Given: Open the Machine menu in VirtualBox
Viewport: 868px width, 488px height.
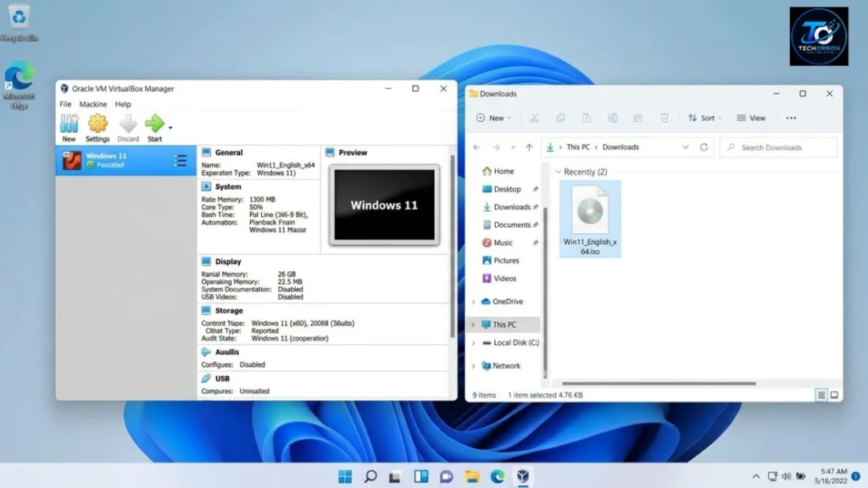Looking at the screenshot, I should tap(93, 104).
